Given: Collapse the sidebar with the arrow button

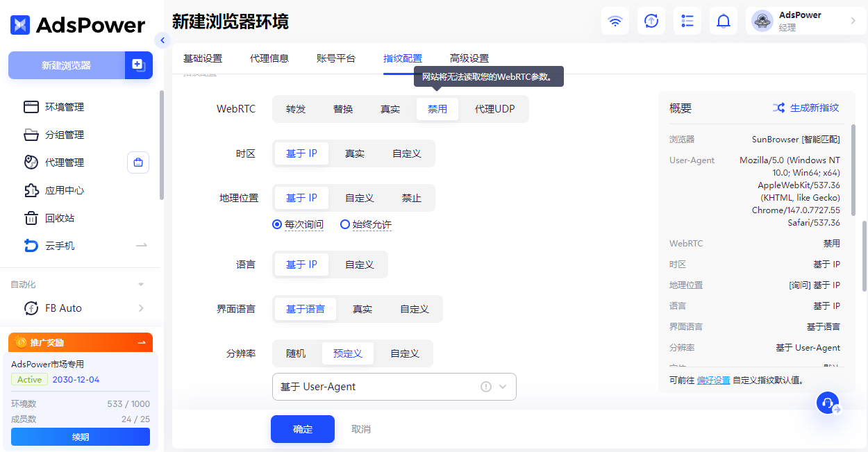Looking at the screenshot, I should point(162,40).
